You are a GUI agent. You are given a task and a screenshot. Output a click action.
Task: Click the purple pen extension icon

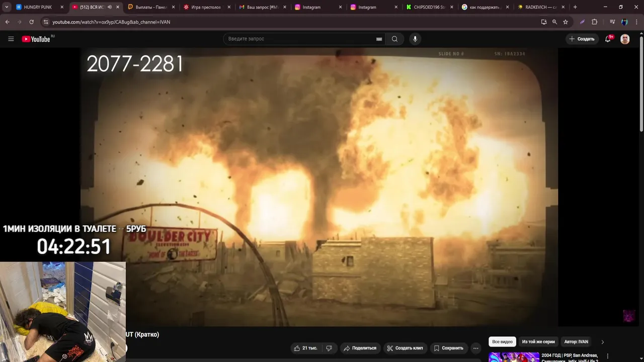[x=582, y=22]
